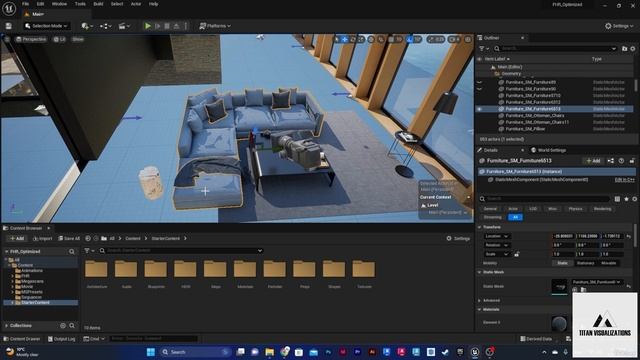Toggle visibility of selected Furniture6513 row

(480, 109)
